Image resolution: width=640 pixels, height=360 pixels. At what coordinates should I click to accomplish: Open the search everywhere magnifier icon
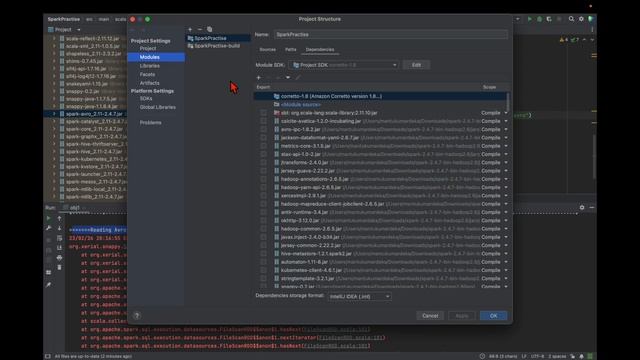coord(571,19)
